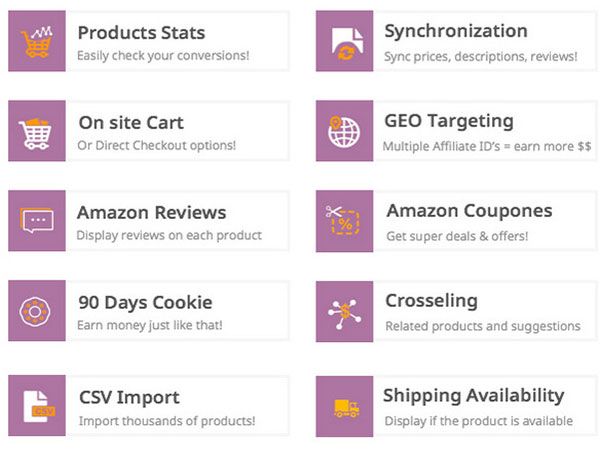Image resolution: width=600 pixels, height=450 pixels.
Task: Open the On site Cart heading
Action: click(x=131, y=122)
